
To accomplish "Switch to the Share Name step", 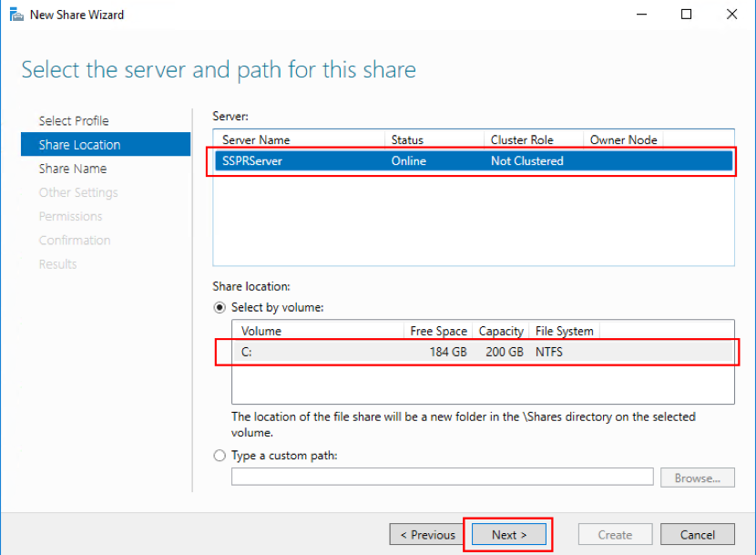I will pyautogui.click(x=73, y=169).
